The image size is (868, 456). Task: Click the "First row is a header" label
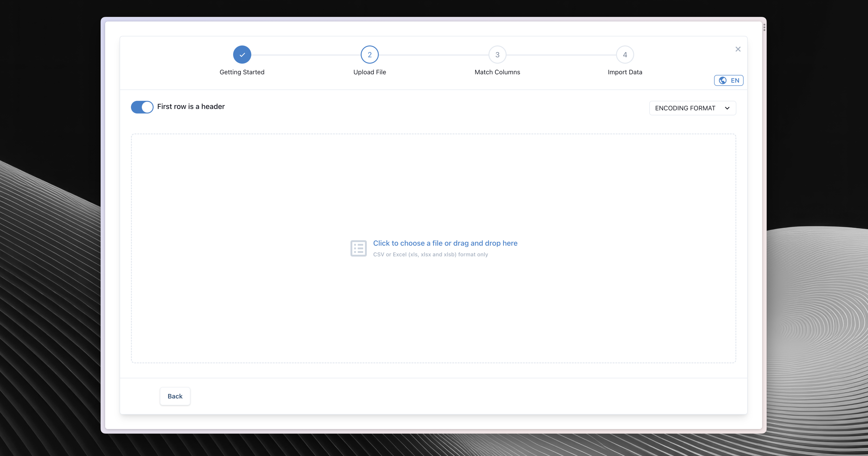point(191,107)
